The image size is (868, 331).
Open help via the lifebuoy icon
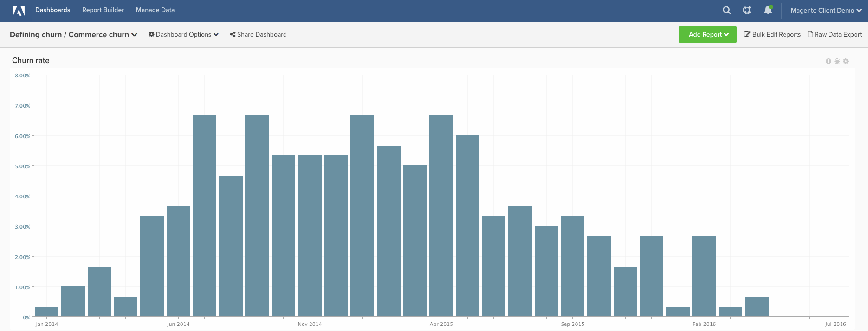pyautogui.click(x=747, y=10)
